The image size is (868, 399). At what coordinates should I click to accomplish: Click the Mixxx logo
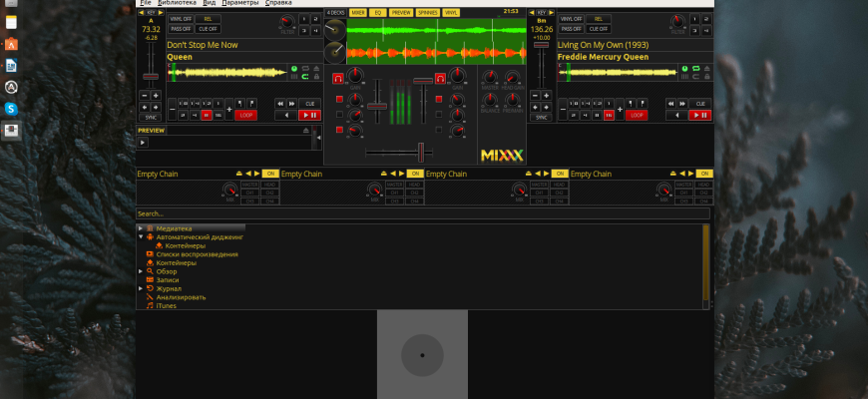[x=501, y=154]
